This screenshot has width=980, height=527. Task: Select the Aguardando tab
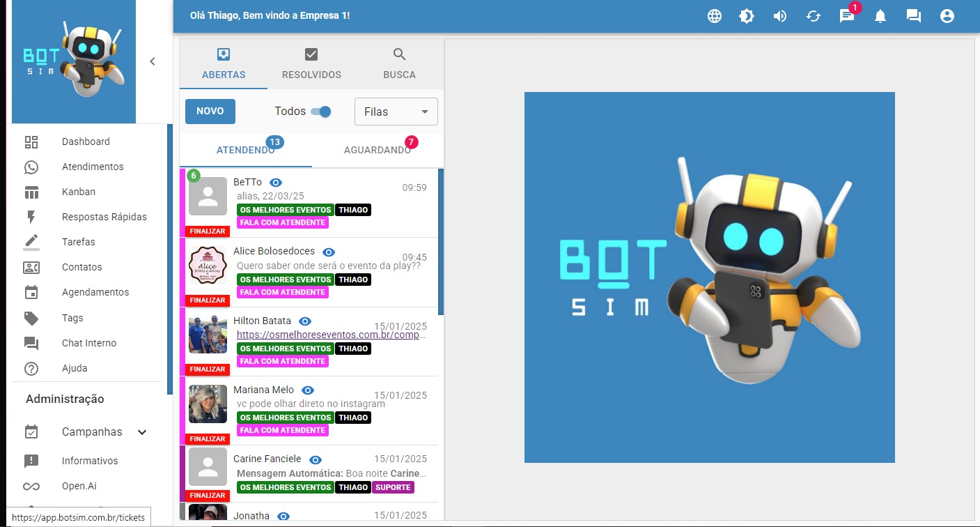click(377, 151)
